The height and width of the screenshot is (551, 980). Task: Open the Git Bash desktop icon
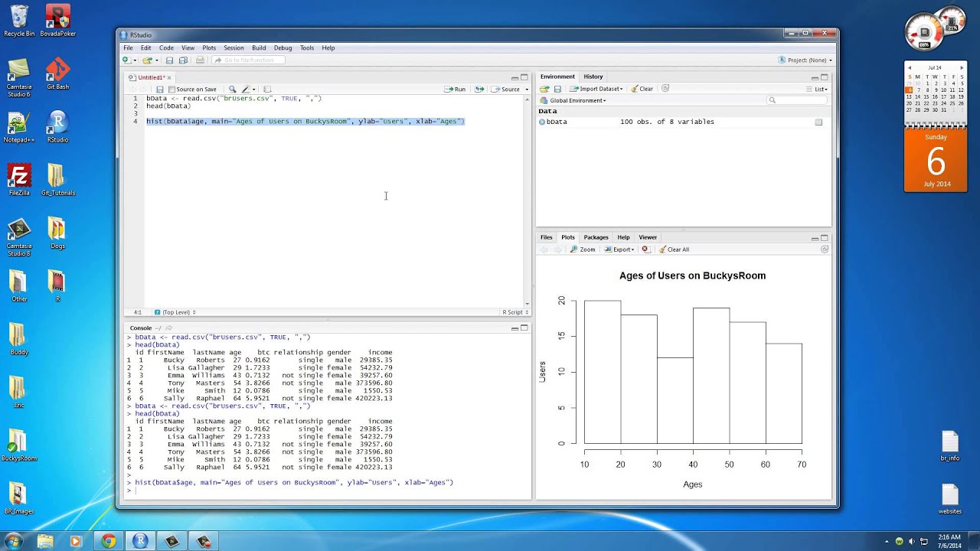pos(58,74)
